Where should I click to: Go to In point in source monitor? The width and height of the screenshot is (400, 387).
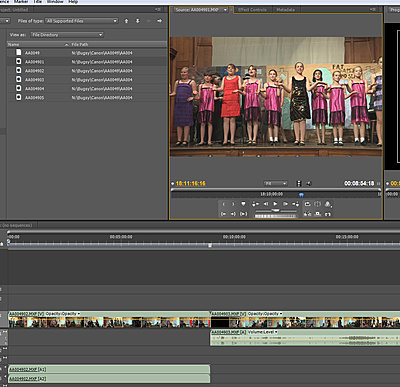(224, 214)
